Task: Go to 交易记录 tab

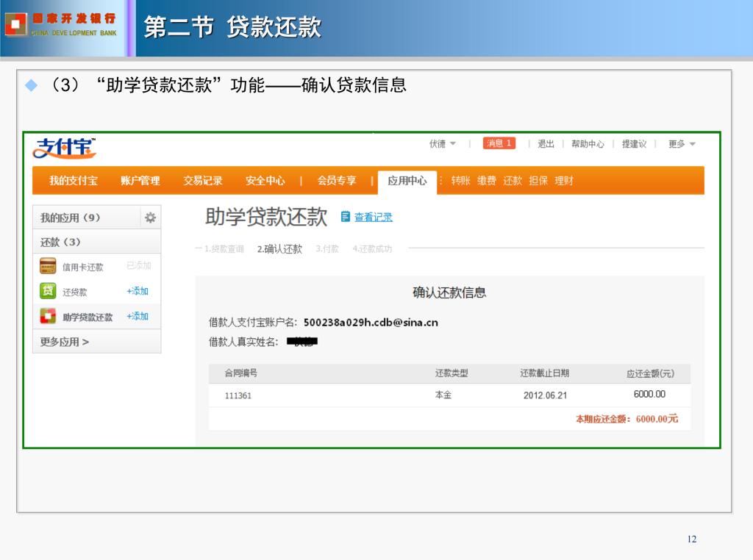Action: click(x=203, y=181)
